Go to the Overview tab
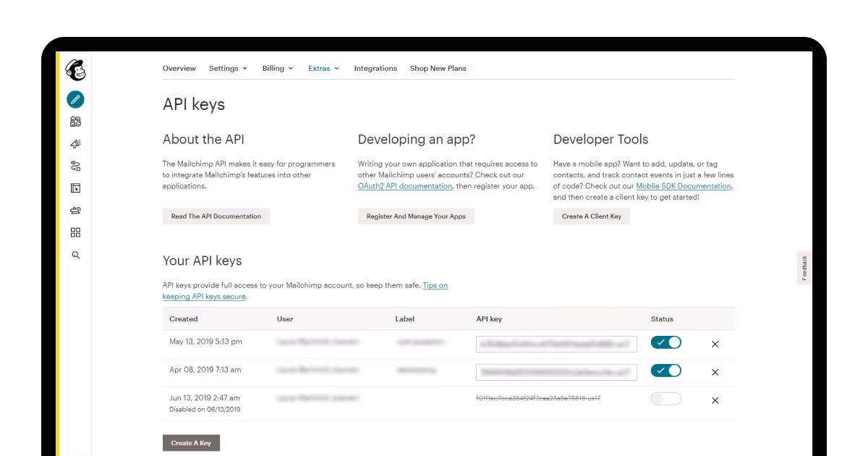The image size is (868, 456). tap(179, 68)
